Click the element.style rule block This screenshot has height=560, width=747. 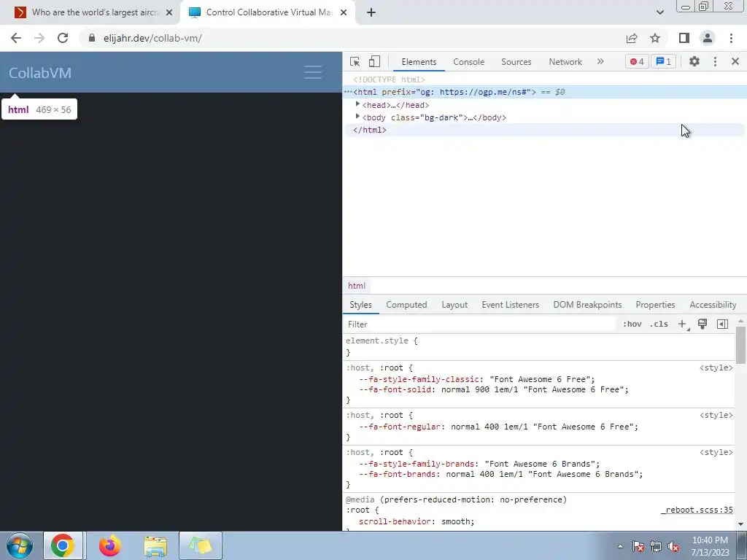click(x=539, y=346)
